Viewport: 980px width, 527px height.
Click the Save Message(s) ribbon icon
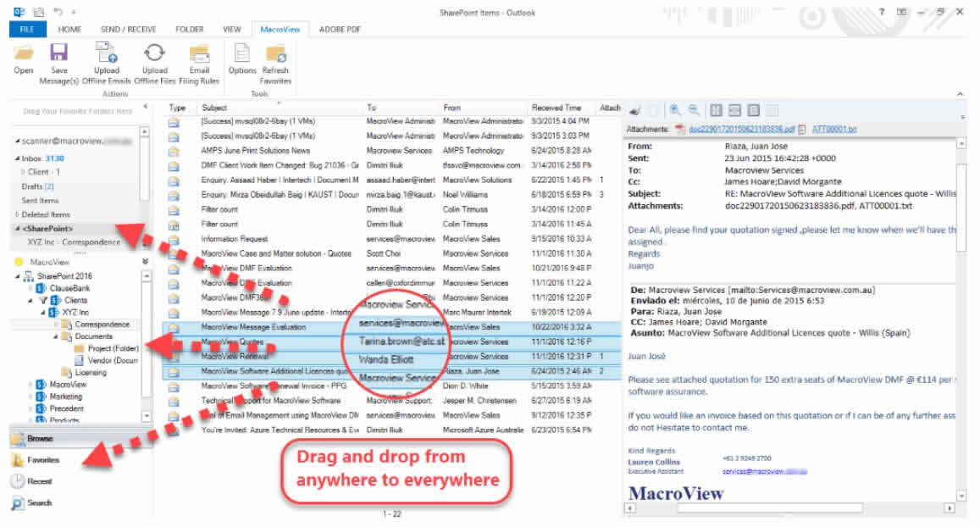point(58,53)
